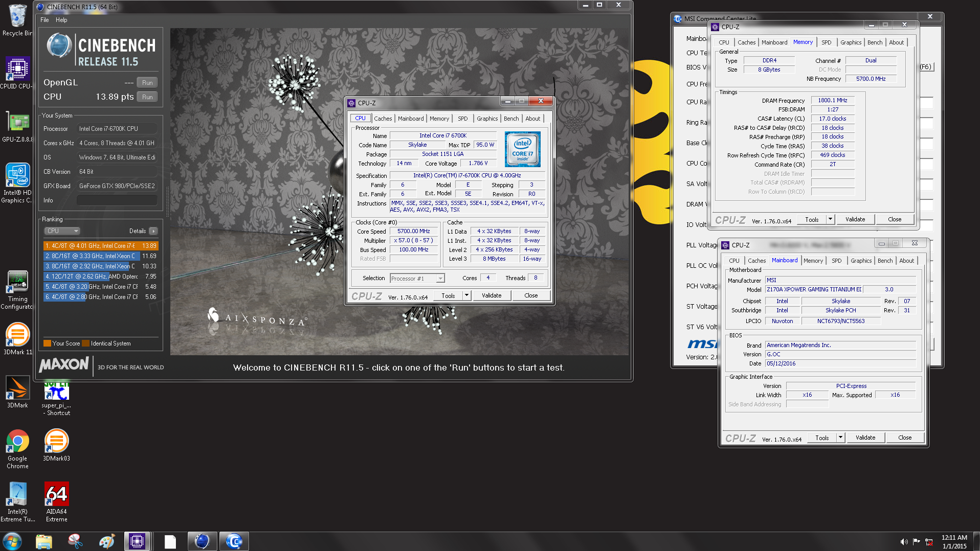Open the CPU ranking type dropdown in Cinebench
The height and width of the screenshot is (551, 980).
62,231
